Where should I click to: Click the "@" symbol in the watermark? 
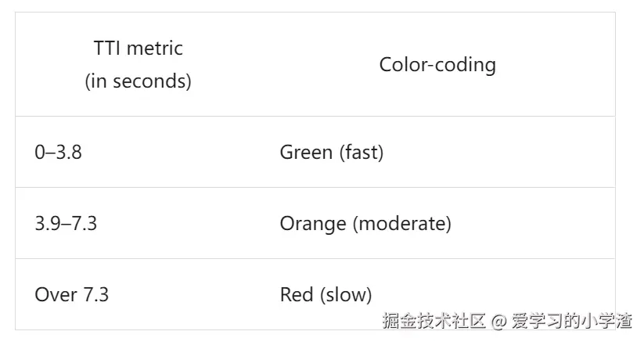pyautogui.click(x=499, y=320)
